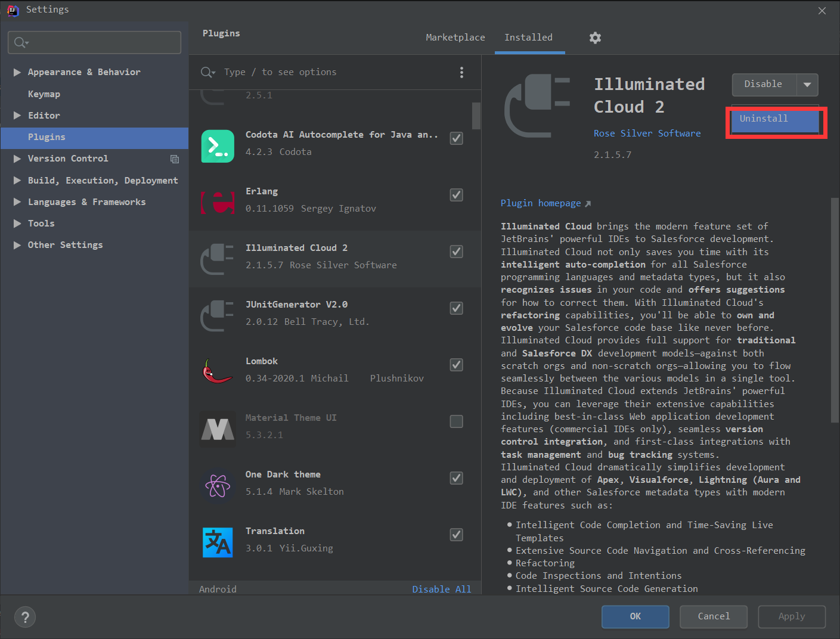Uncheck the Illuminated Cloud 2 checkbox
This screenshot has width=840, height=639.
click(456, 252)
